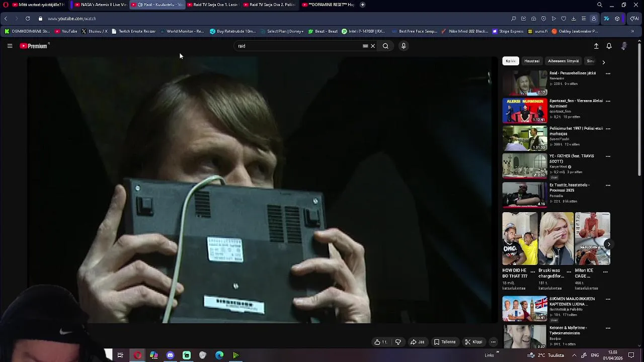Open the on-screen keyboard icon in the search box

coord(365,46)
